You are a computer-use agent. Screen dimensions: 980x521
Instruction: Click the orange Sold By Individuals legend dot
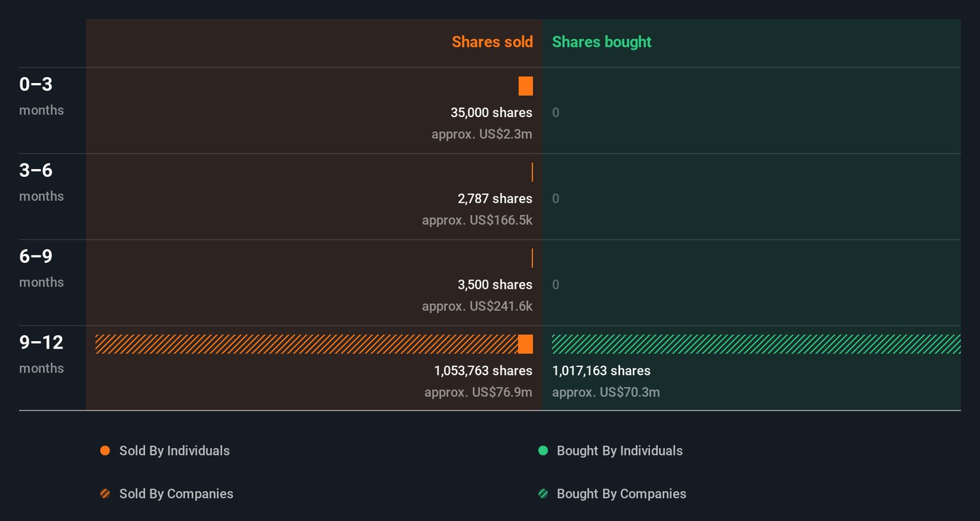(x=105, y=451)
